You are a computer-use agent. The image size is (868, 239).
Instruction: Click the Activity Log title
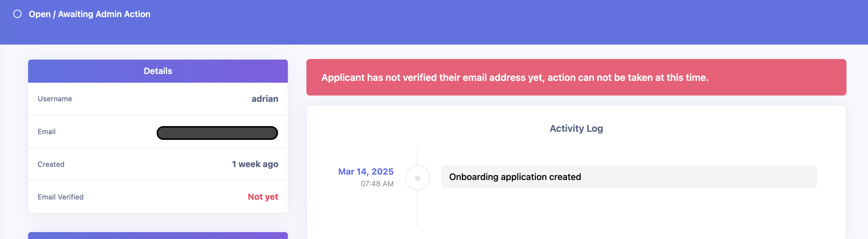[x=576, y=128]
